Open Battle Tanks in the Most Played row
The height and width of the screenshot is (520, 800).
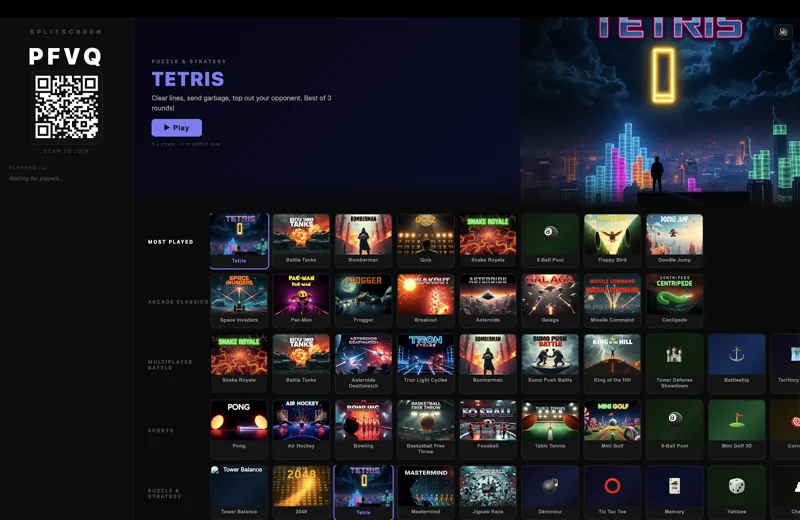pyautogui.click(x=301, y=240)
